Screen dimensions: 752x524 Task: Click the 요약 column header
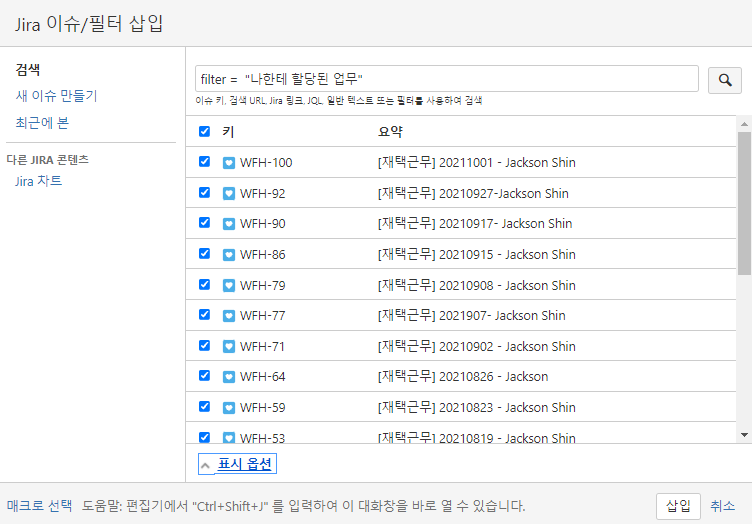pyautogui.click(x=390, y=131)
